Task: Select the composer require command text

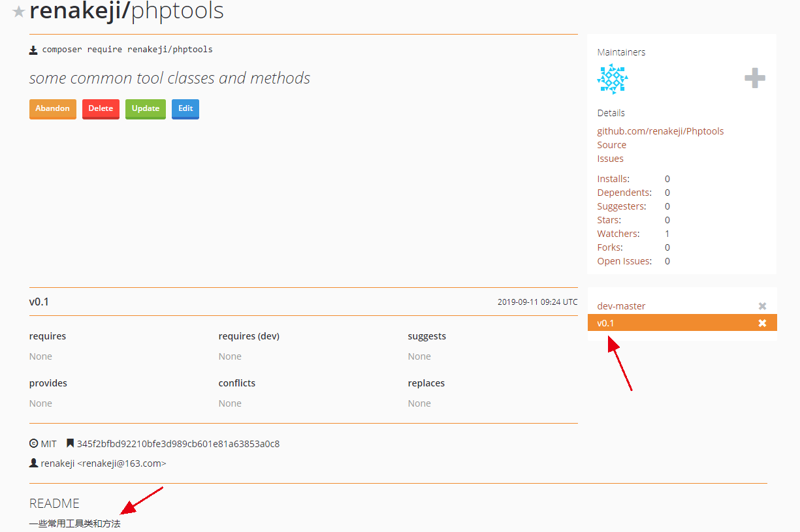Action: pos(127,50)
